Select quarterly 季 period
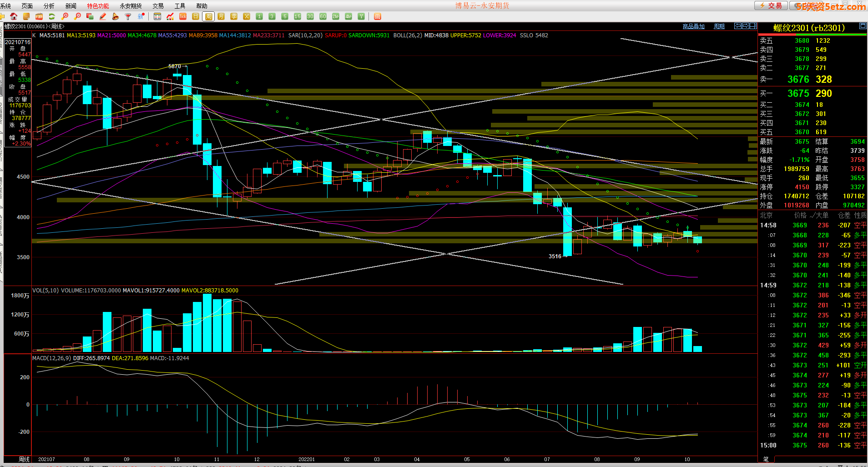The width and height of the screenshot is (868, 467). [x=234, y=16]
